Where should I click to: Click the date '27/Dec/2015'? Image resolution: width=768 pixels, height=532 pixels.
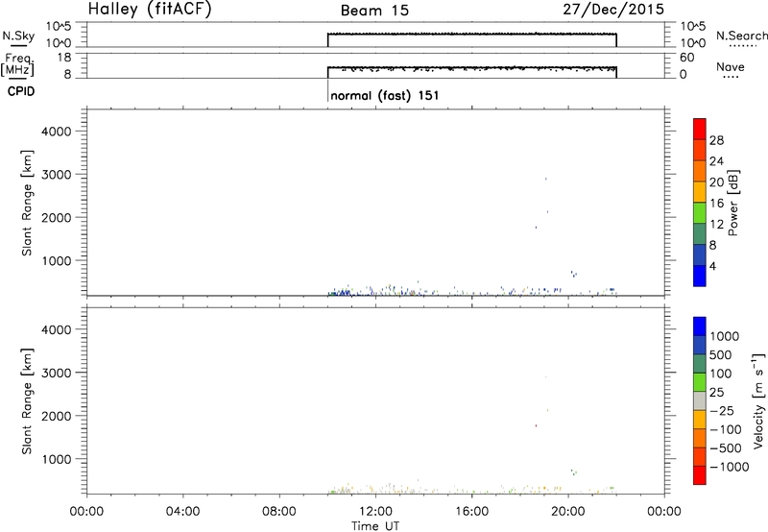pyautogui.click(x=613, y=10)
